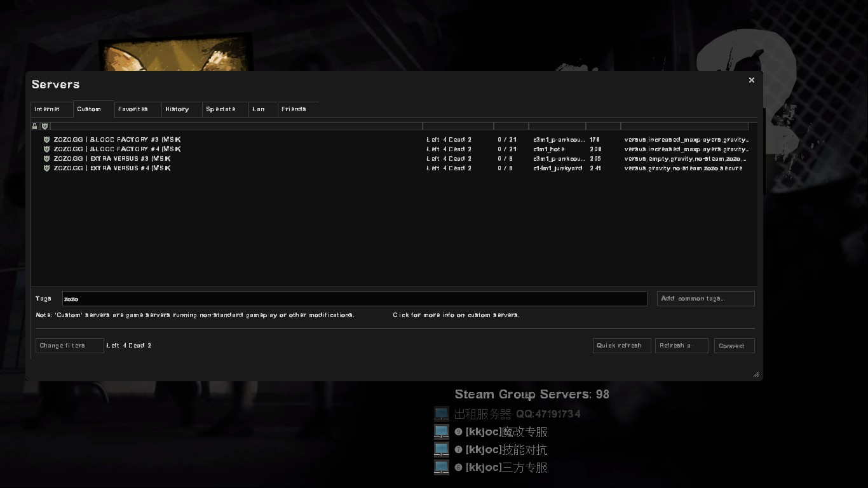Click tags cell reading versus,gravity,no-steam,zozo,secure

(x=683, y=168)
